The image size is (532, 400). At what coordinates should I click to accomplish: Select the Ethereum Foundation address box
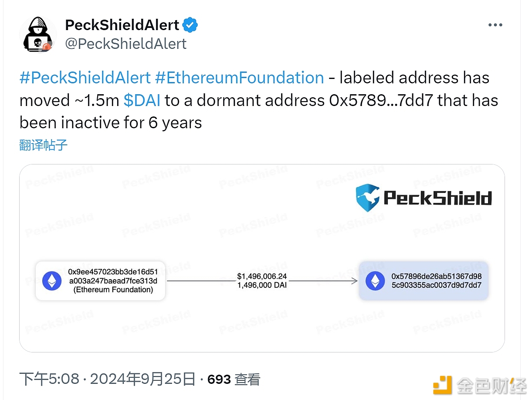tap(100, 281)
